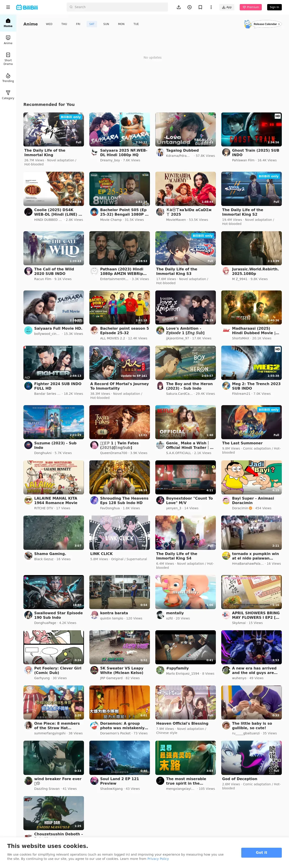
Task: Open Heaven Official's Blessing title
Action: [182, 723]
